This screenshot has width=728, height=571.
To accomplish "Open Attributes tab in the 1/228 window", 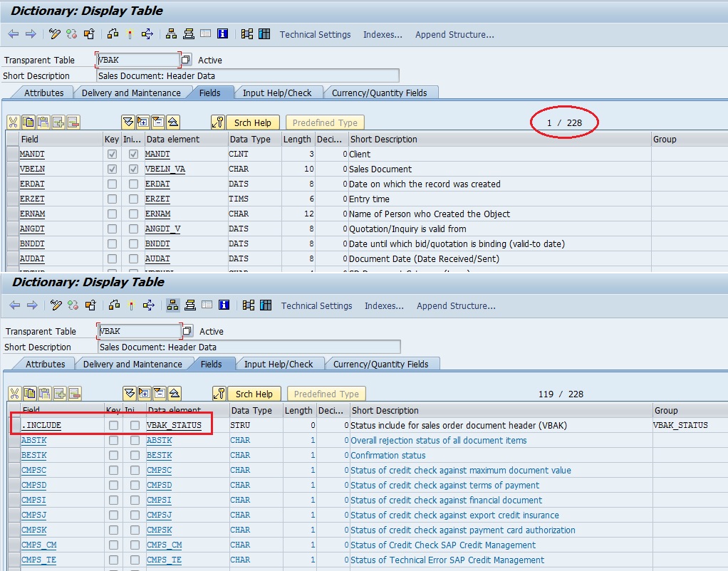I will pyautogui.click(x=43, y=93).
